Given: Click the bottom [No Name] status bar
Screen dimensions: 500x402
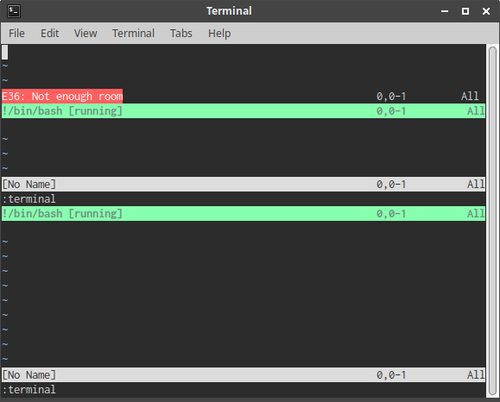Looking at the screenshot, I should click(x=243, y=375).
